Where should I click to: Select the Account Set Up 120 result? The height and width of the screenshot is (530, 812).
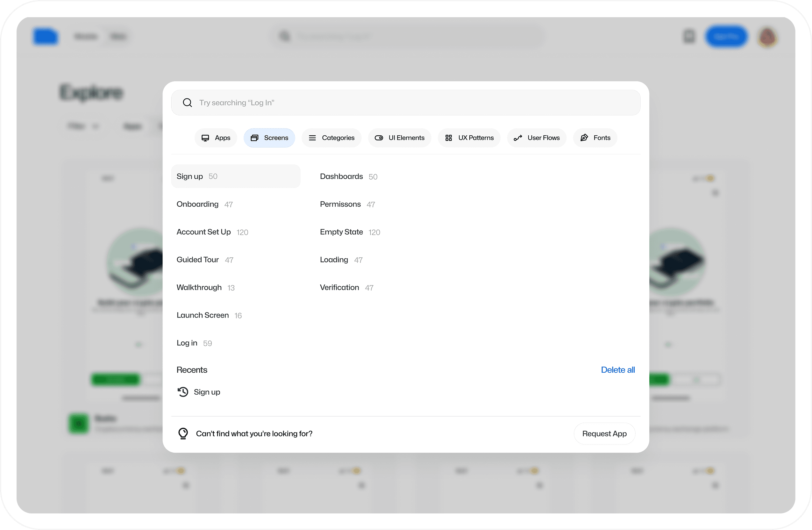[212, 232]
